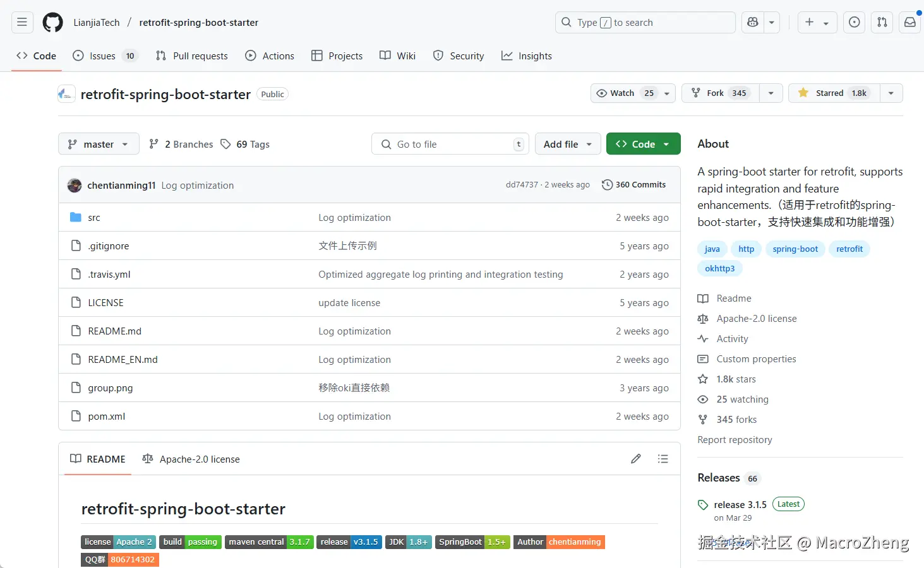Open the README.md file
924x568 pixels.
(x=114, y=331)
